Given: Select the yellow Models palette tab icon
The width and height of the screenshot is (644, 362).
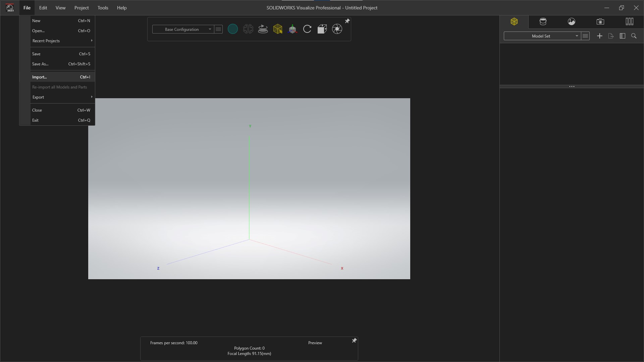Looking at the screenshot, I should (515, 21).
